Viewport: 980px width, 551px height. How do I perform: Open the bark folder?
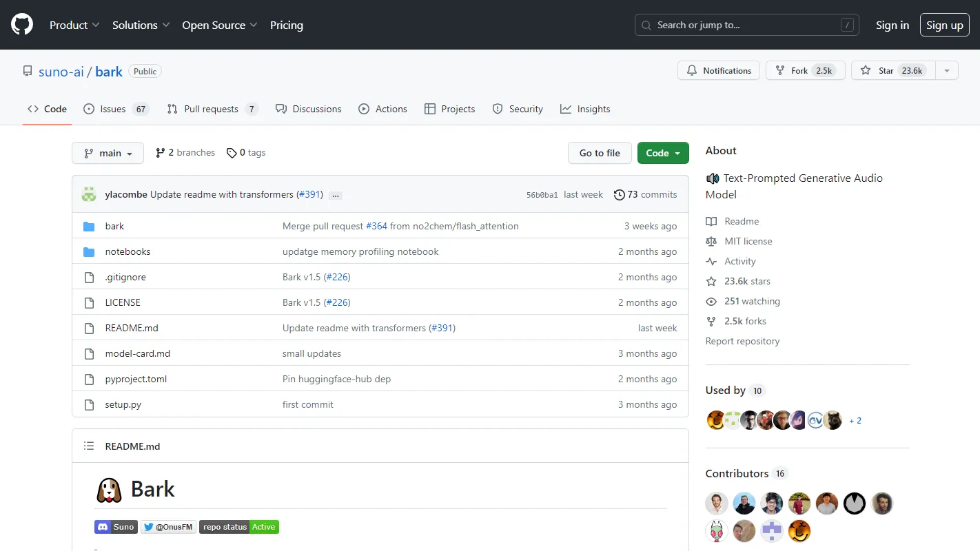[x=114, y=226]
